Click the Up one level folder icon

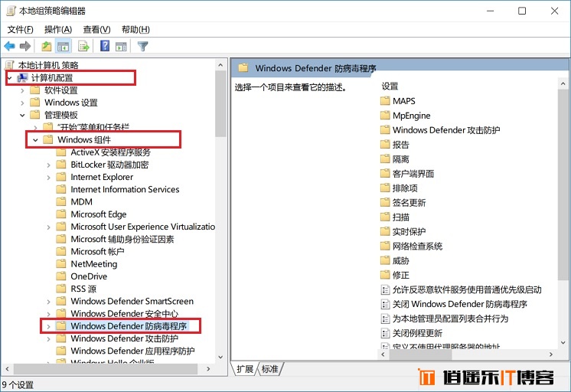click(x=46, y=46)
